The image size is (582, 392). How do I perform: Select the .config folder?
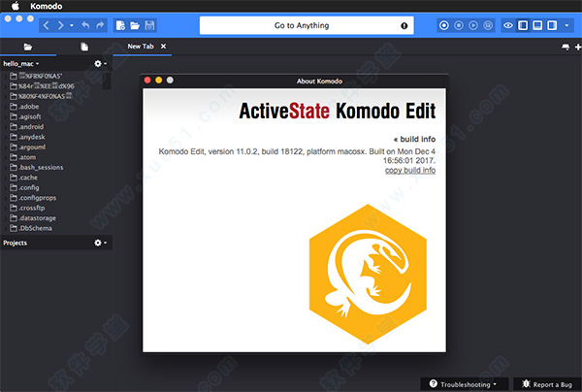coord(29,188)
